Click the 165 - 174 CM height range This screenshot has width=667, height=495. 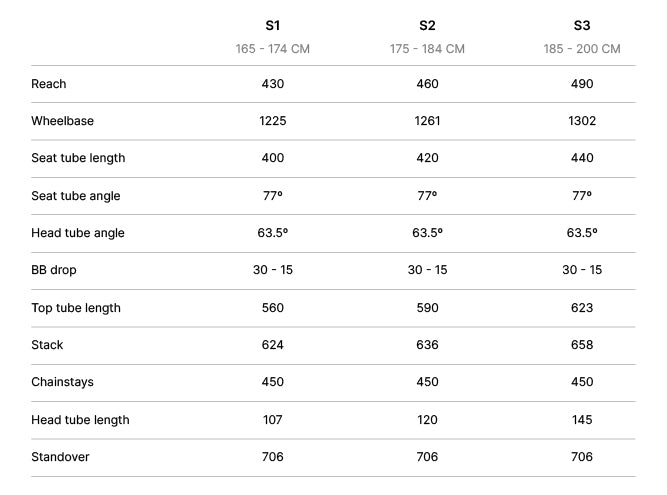pos(273,48)
